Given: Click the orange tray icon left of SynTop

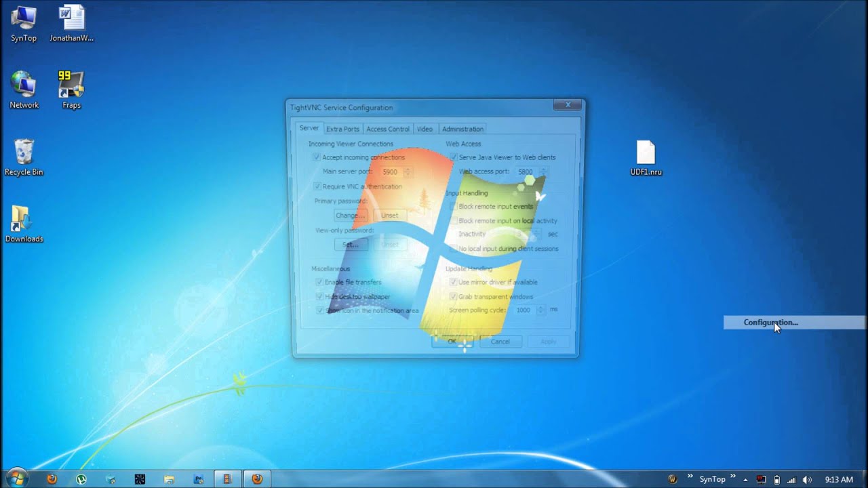Looking at the screenshot, I should 673,479.
